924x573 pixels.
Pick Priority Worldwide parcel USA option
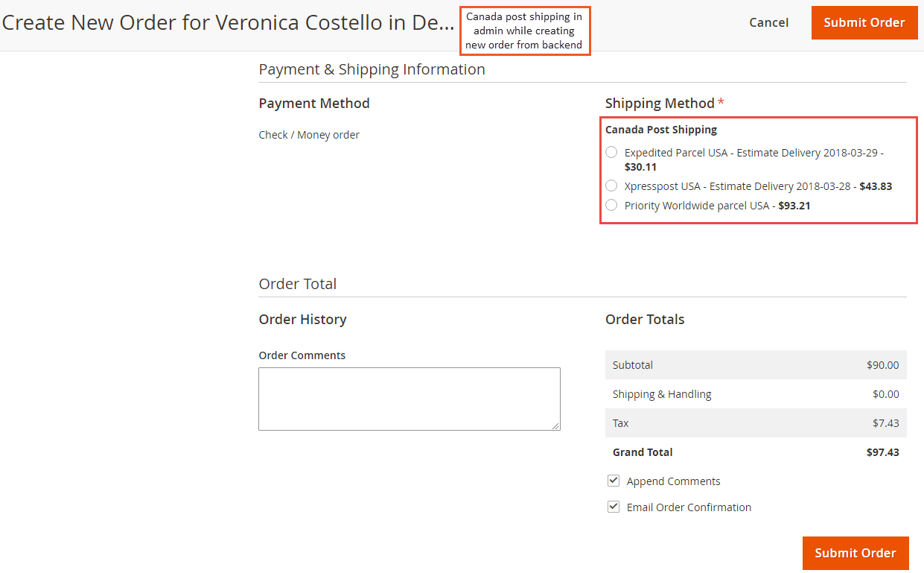pyautogui.click(x=611, y=205)
